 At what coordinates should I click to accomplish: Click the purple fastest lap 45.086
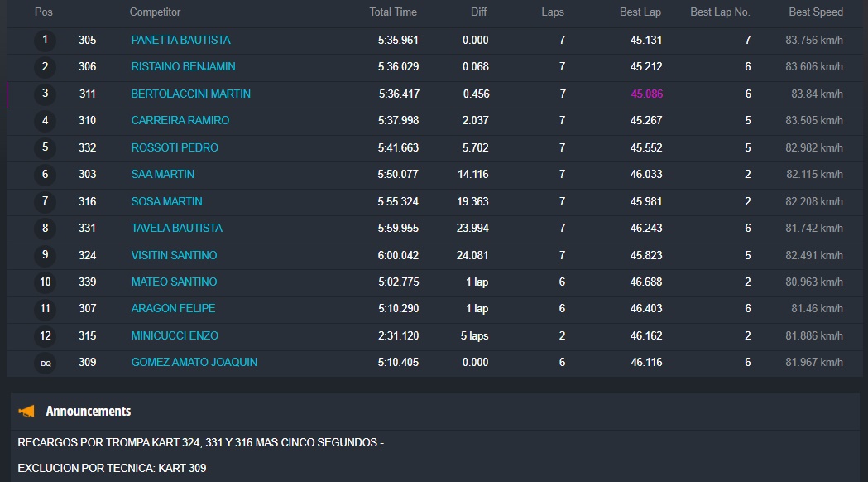point(646,94)
